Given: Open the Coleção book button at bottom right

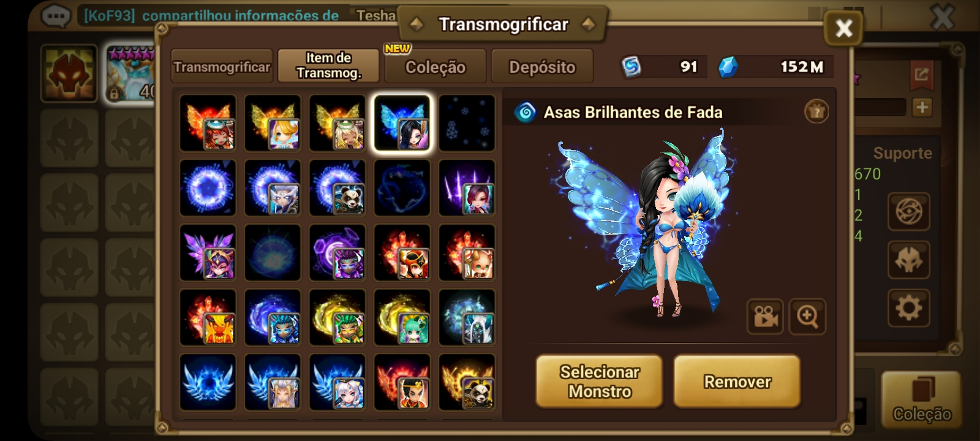Looking at the screenshot, I should coord(921,399).
